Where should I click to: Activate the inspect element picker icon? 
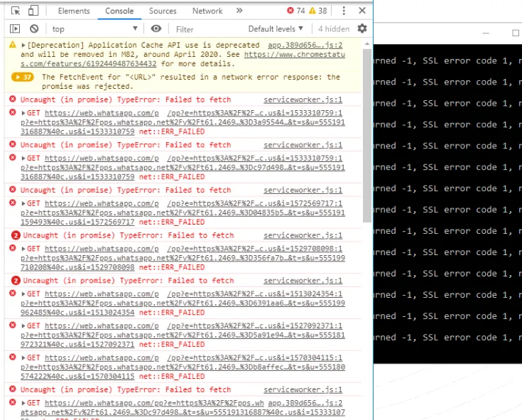coord(16,11)
